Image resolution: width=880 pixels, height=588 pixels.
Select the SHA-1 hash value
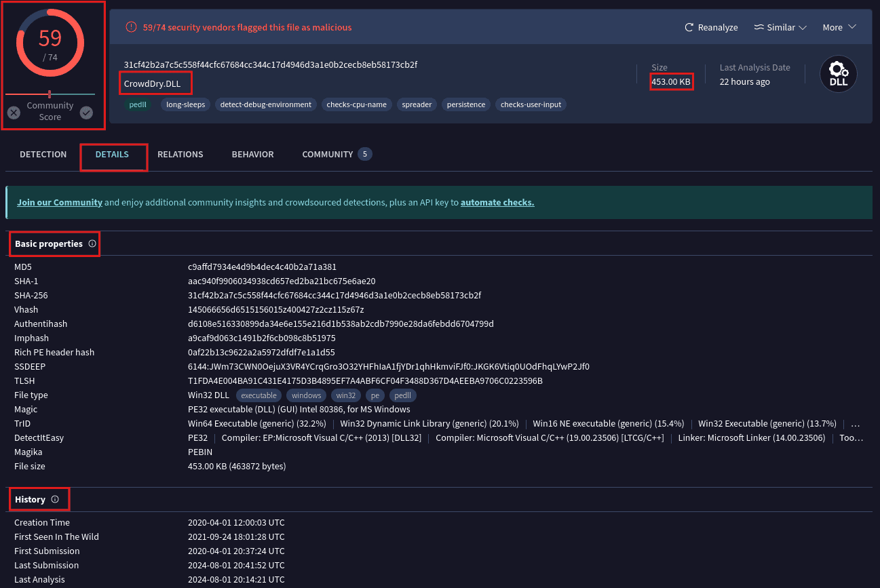point(282,281)
